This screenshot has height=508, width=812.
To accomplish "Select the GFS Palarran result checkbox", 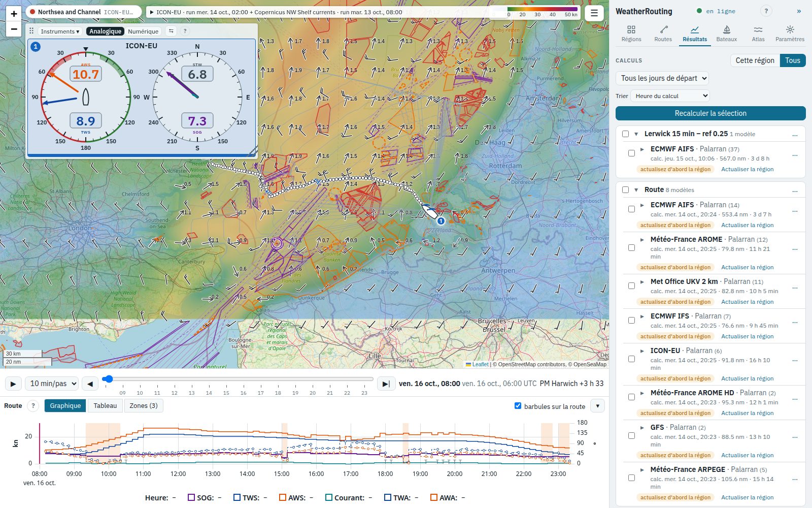I will pyautogui.click(x=631, y=436).
